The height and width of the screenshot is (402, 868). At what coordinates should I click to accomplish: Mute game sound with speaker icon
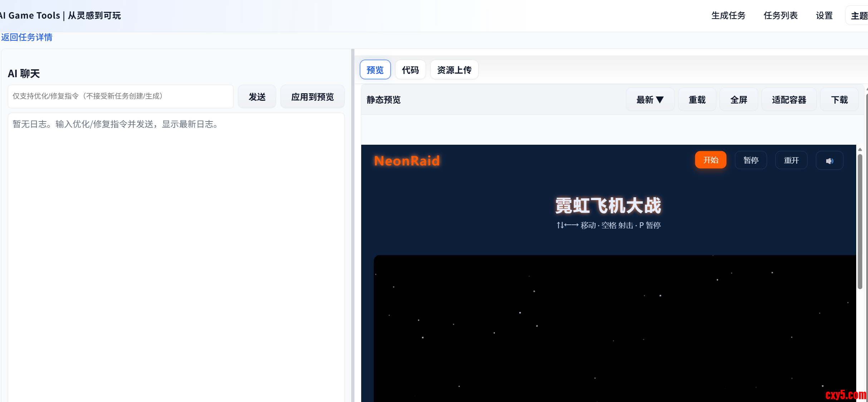tap(829, 160)
